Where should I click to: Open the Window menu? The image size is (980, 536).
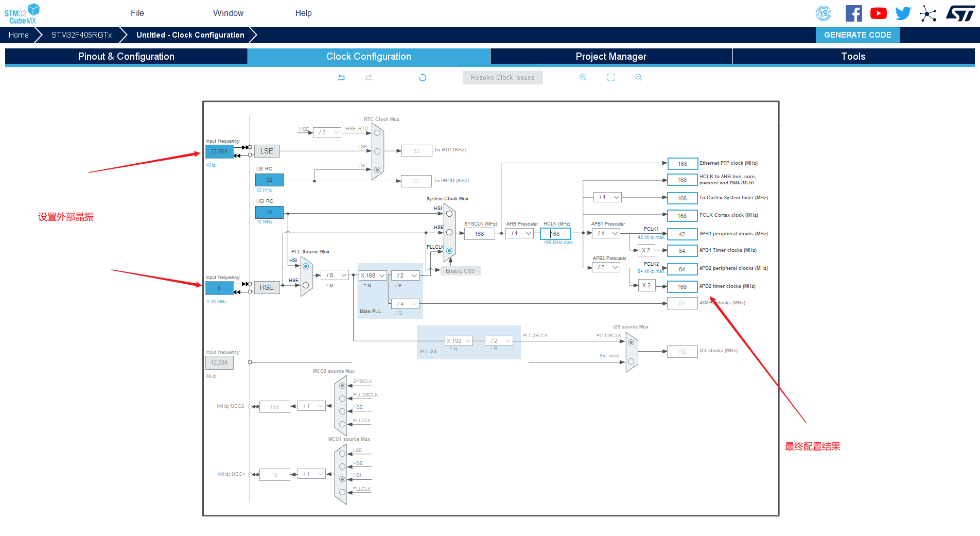pyautogui.click(x=228, y=13)
